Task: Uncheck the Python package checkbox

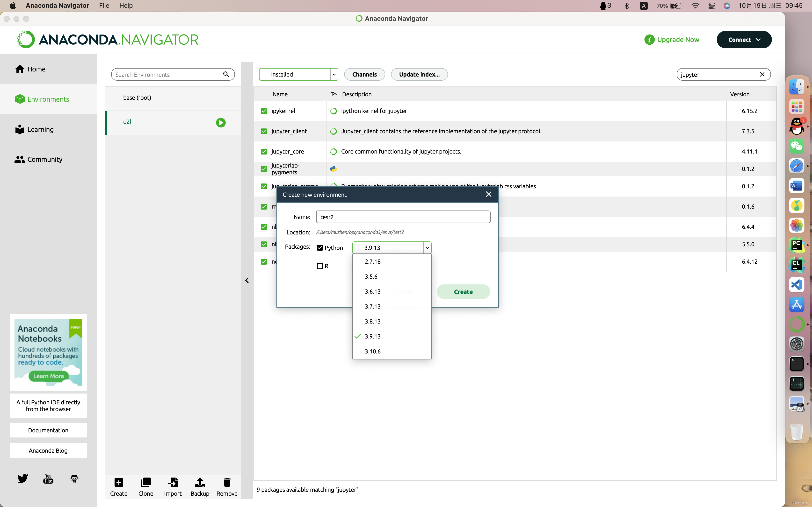Action: coord(320,248)
